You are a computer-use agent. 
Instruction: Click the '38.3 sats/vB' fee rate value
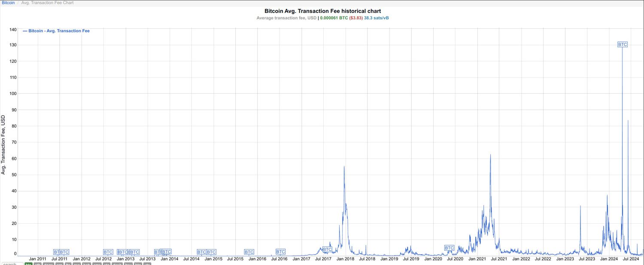[377, 18]
